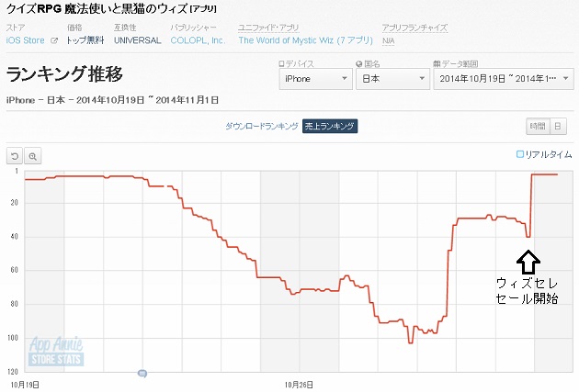
Task: Click the chart zoom magnifier icon
Action: [x=33, y=156]
